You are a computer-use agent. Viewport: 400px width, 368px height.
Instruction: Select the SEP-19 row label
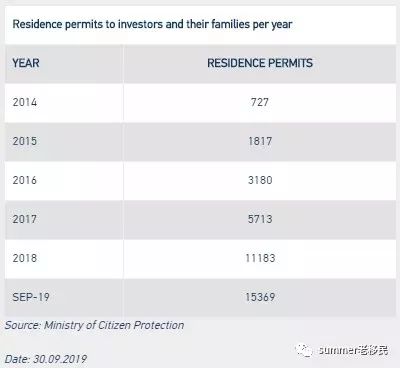click(x=31, y=297)
